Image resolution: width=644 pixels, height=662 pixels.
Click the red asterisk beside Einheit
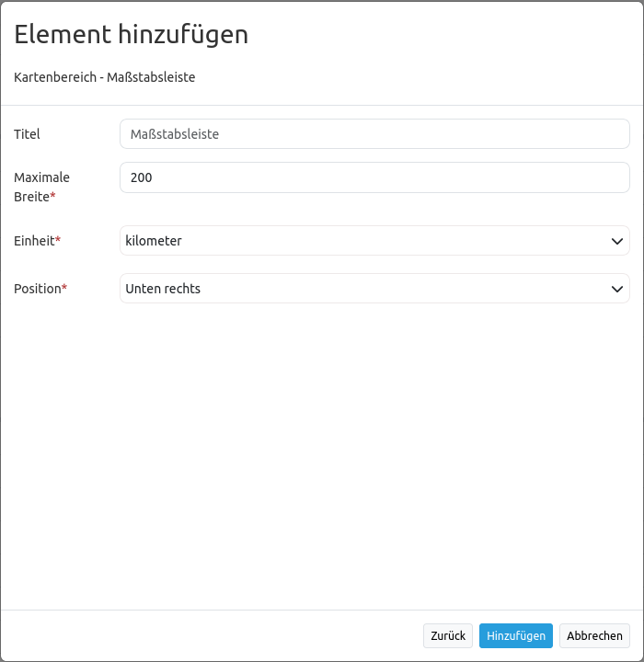tap(58, 240)
